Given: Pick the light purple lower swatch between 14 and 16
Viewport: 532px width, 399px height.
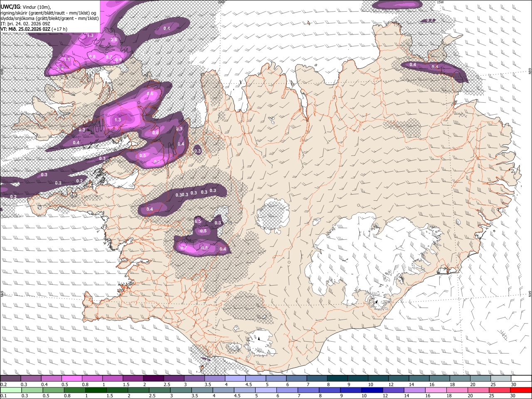Looking at the screenshot, I should [414, 390].
